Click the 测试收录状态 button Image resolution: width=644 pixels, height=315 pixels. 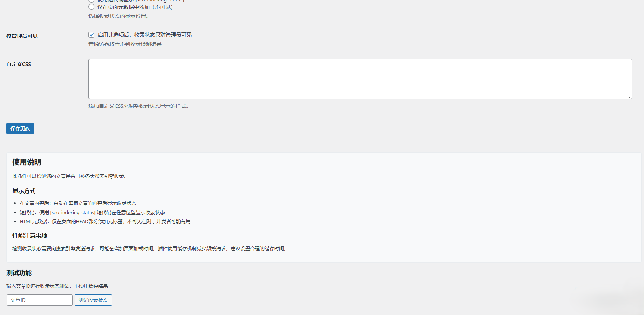coord(93,300)
